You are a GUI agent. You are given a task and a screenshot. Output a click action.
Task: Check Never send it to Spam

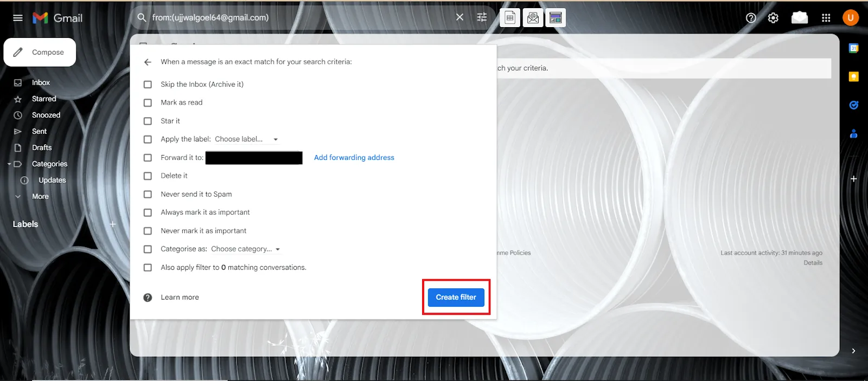tap(148, 195)
